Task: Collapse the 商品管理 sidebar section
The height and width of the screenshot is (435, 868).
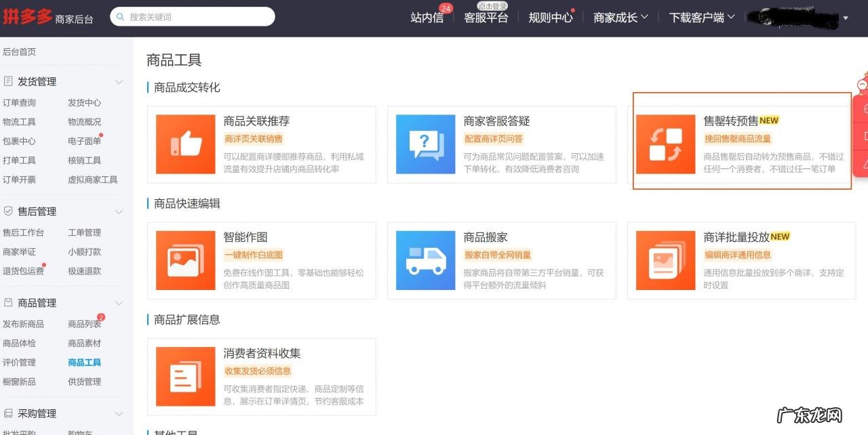Action: click(x=119, y=303)
